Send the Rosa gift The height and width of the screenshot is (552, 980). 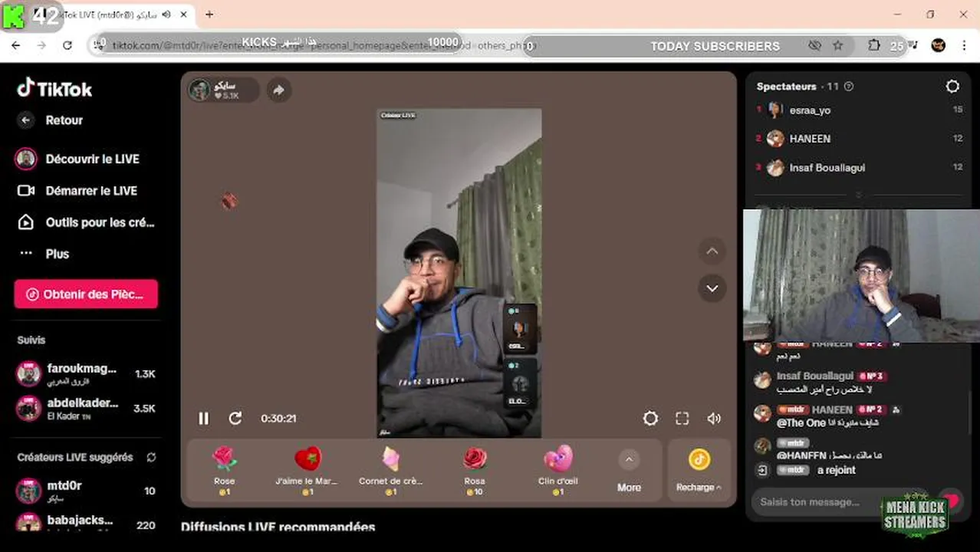coord(475,471)
